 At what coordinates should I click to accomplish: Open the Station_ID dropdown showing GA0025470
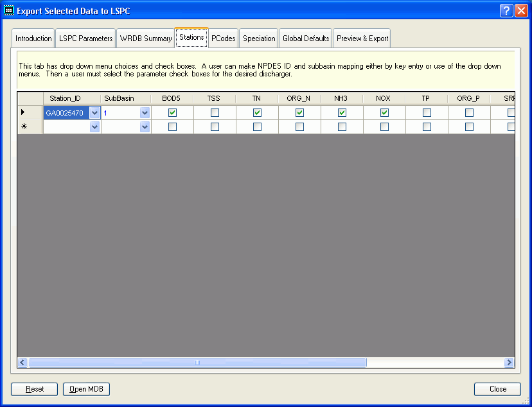click(x=93, y=112)
